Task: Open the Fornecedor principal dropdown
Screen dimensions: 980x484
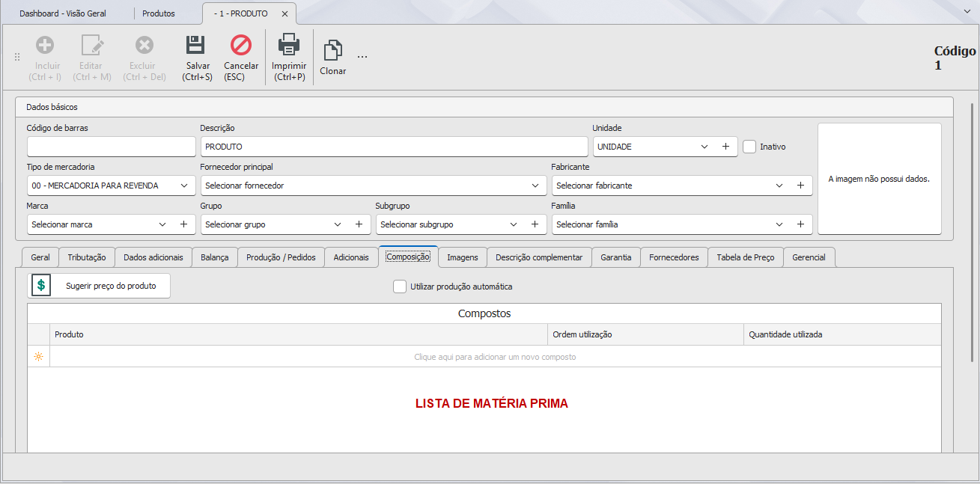Action: (535, 186)
